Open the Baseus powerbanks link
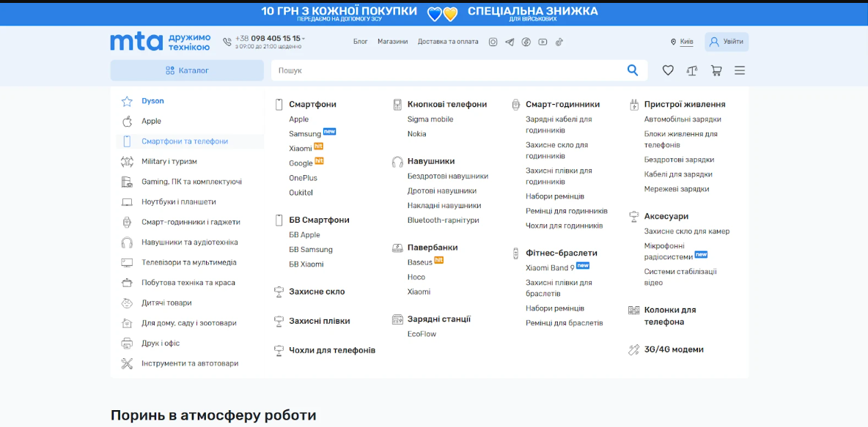 419,262
